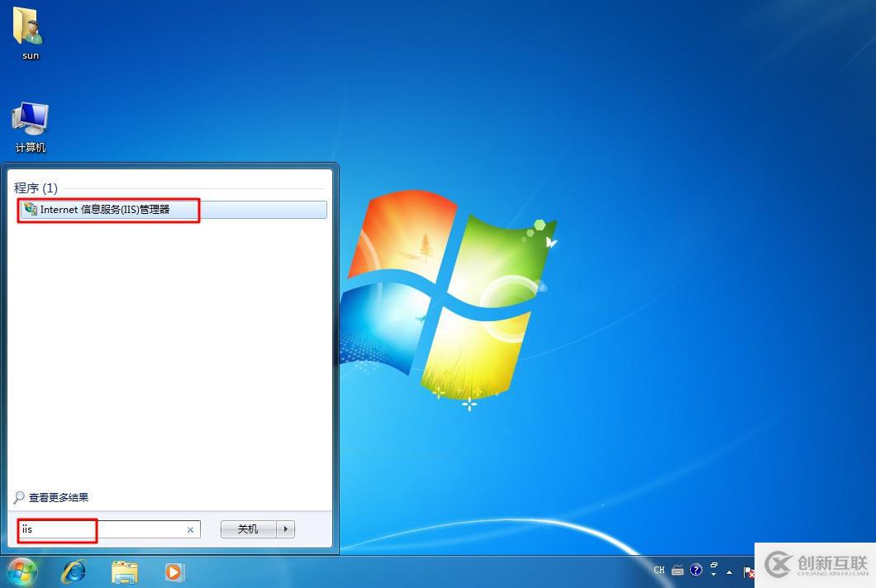Click the language bar restore icon
The width and height of the screenshot is (876, 588).
714,566
